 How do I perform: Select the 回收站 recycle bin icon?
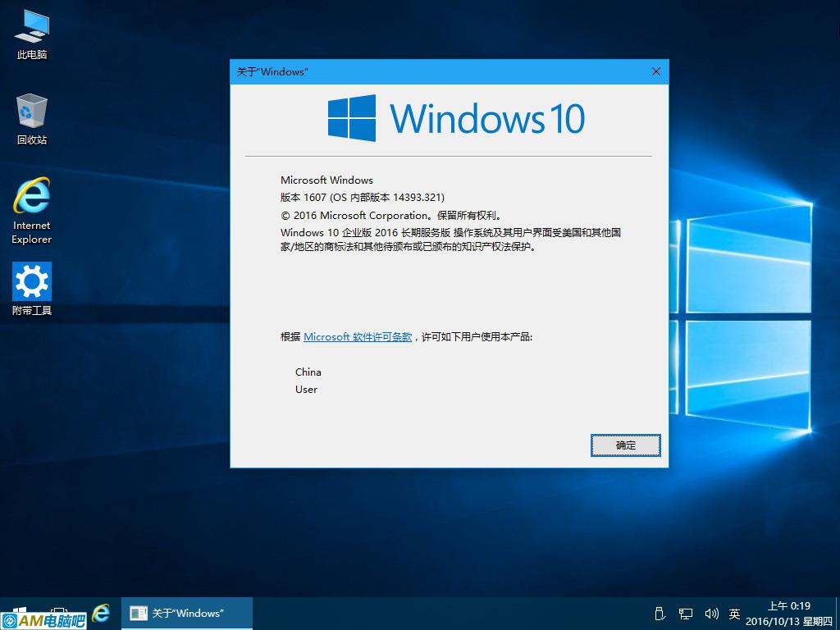coord(32,119)
